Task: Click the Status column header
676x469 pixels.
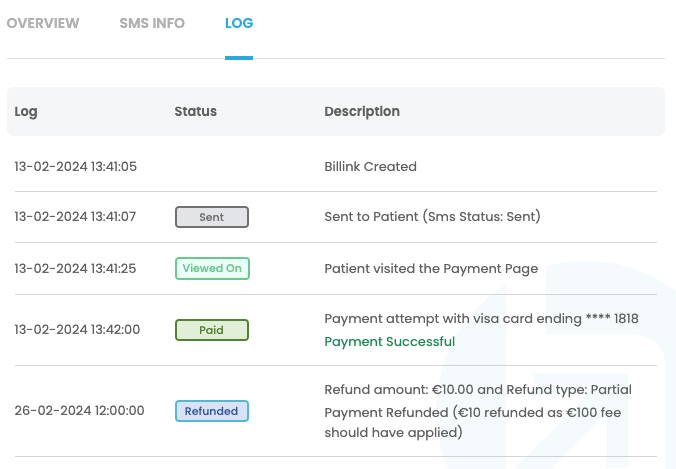Action: [x=195, y=112]
